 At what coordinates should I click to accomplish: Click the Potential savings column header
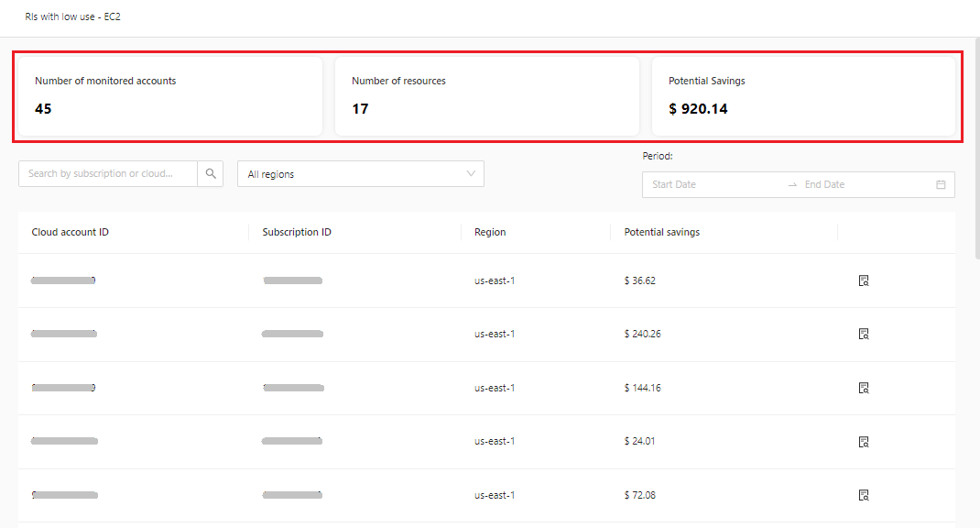[661, 233]
